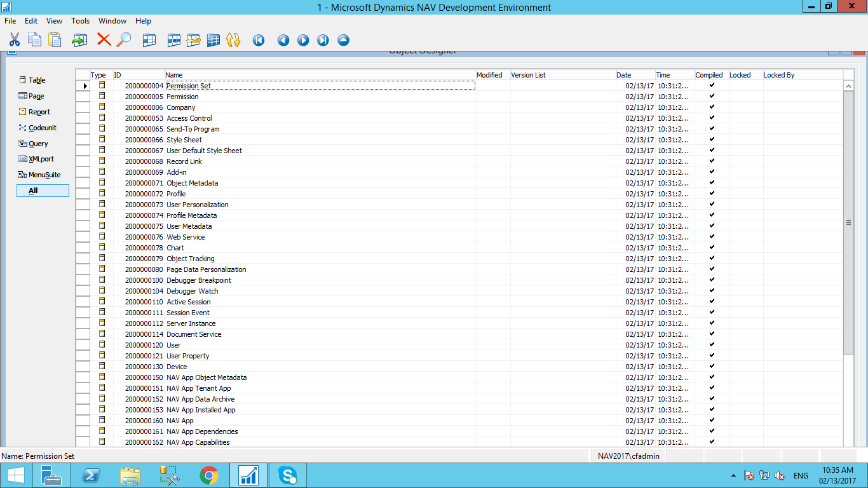Click the Compiled checkmark for Permission Set
The width and height of the screenshot is (868, 488).
(712, 85)
